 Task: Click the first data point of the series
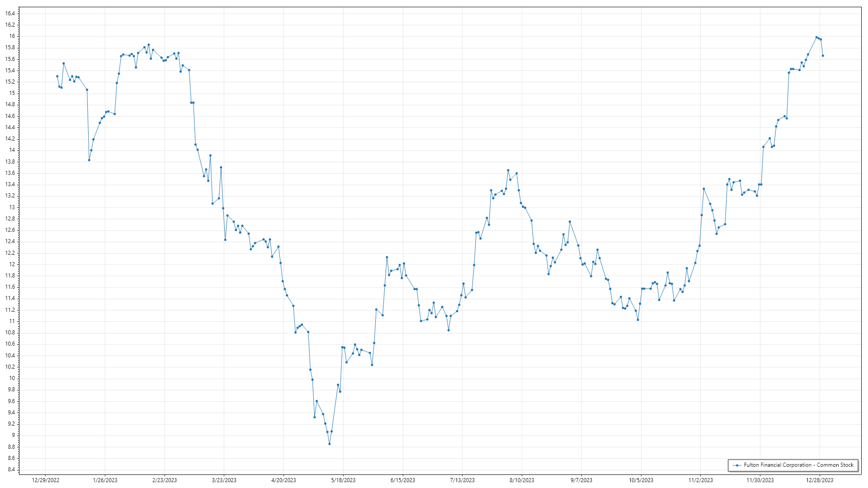[x=57, y=76]
